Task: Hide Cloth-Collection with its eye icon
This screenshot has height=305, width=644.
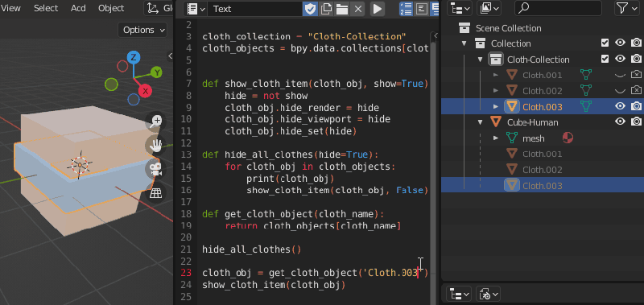Action: click(x=620, y=59)
